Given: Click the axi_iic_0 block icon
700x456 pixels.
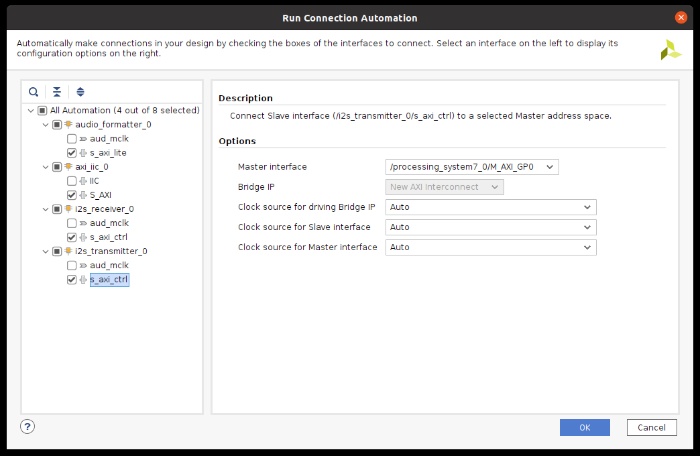Looking at the screenshot, I should tap(68, 167).
